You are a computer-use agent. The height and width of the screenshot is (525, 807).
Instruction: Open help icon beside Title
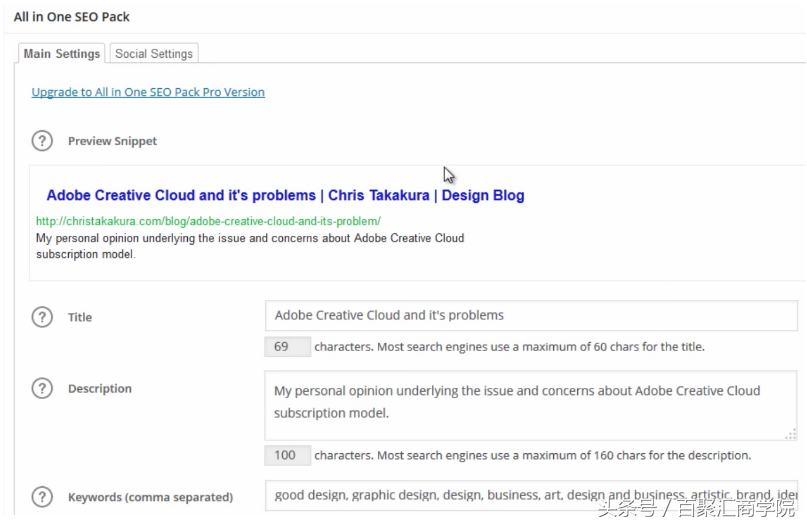point(42,317)
